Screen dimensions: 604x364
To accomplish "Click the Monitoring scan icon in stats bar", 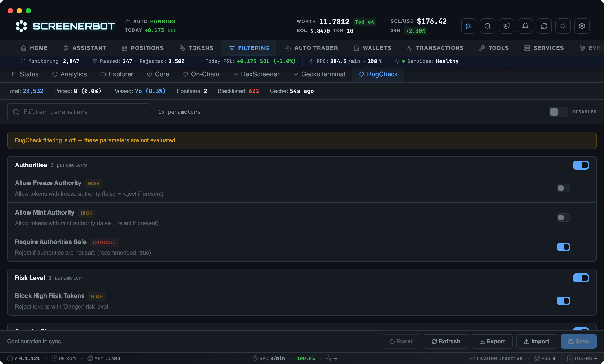I will click(23, 61).
